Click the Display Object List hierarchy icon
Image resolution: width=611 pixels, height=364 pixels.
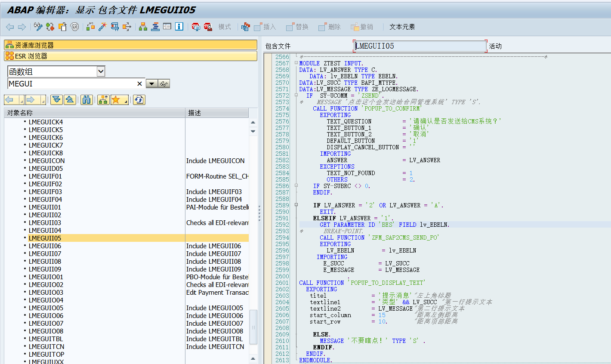143,27
